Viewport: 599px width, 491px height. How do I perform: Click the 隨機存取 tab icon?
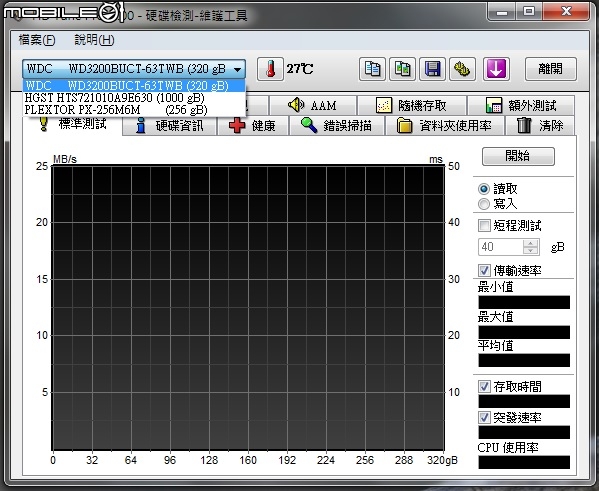[384, 105]
